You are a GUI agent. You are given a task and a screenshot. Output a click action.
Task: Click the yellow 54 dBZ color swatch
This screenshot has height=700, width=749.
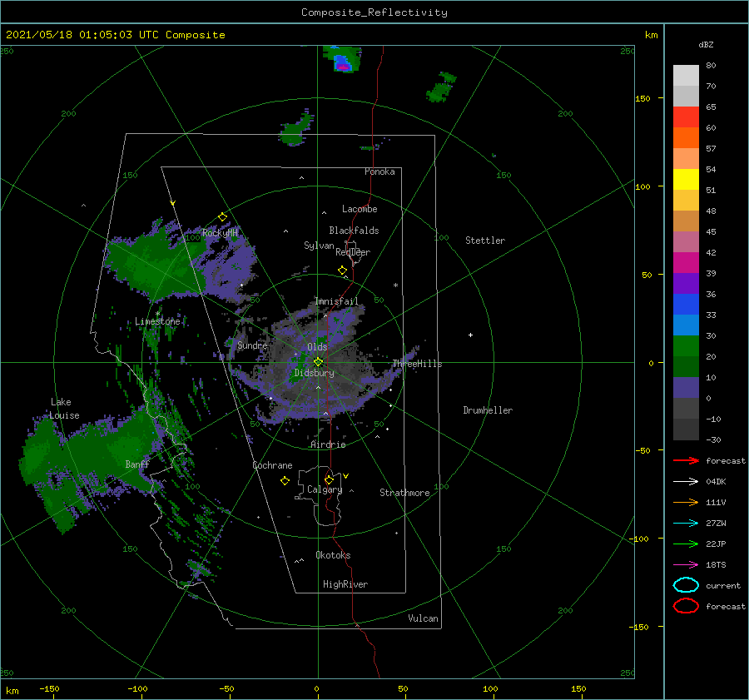[x=686, y=179]
